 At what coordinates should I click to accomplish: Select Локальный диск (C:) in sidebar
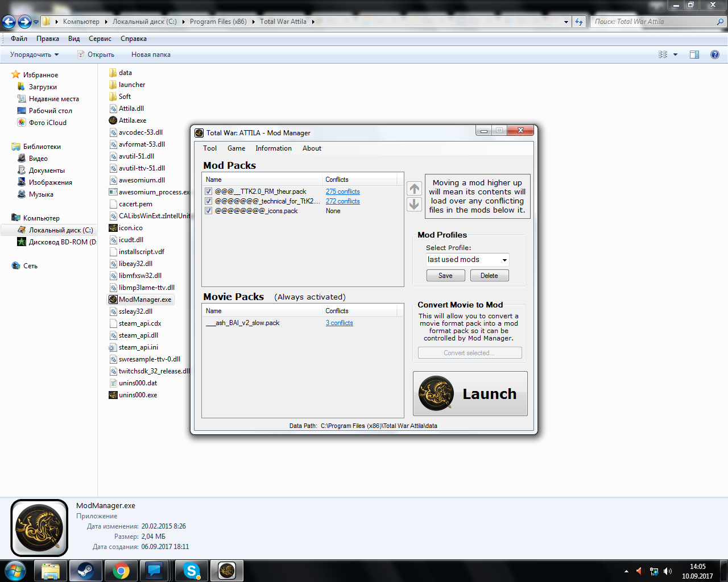pyautogui.click(x=55, y=230)
